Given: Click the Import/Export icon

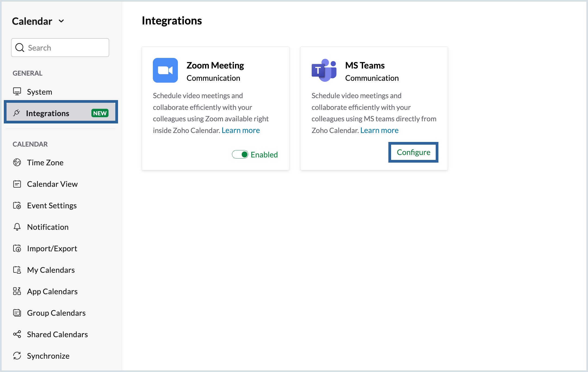Looking at the screenshot, I should point(17,248).
